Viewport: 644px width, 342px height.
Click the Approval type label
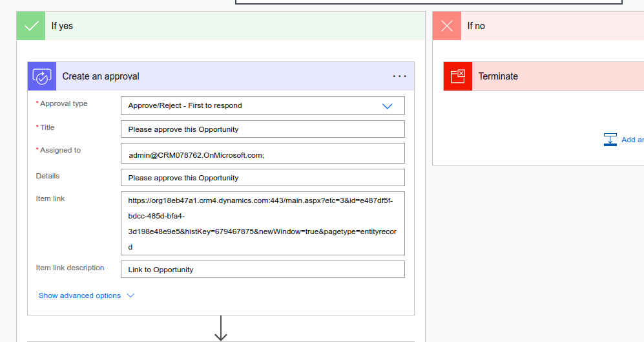click(x=64, y=103)
